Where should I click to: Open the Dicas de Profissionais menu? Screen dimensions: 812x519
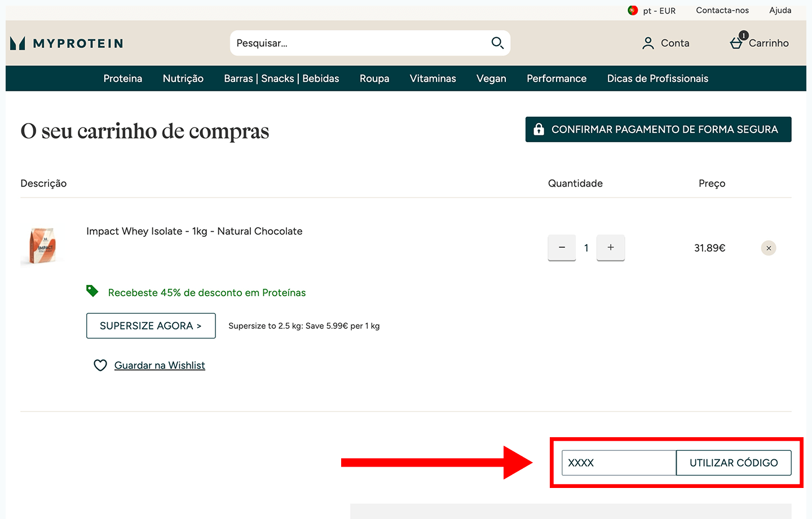[x=657, y=78]
